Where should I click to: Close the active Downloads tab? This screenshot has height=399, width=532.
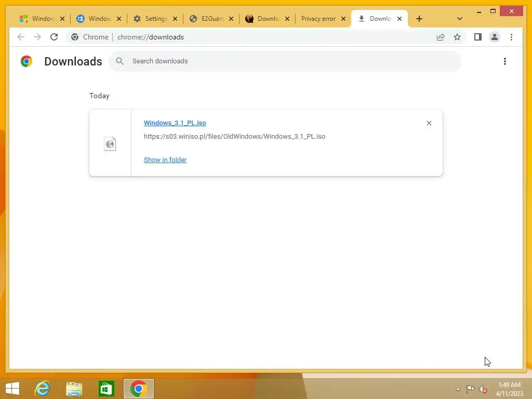[400, 19]
